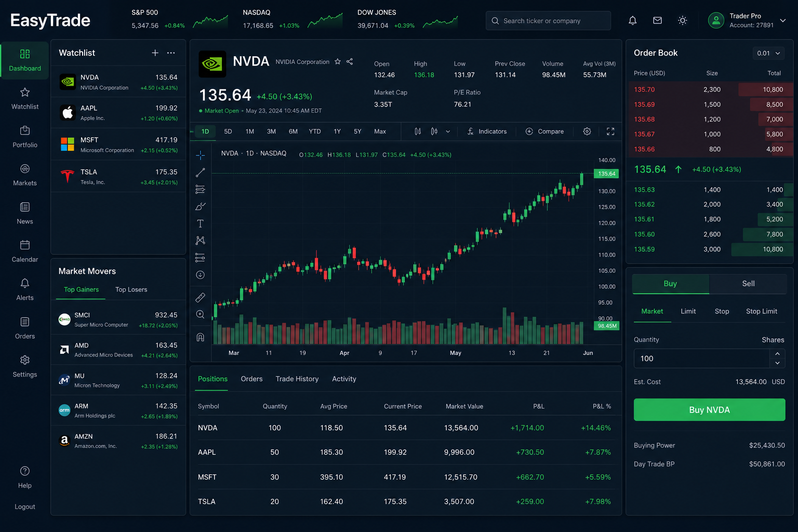Decrease quantity with the down stepper arrow
798x532 pixels.
click(777, 363)
